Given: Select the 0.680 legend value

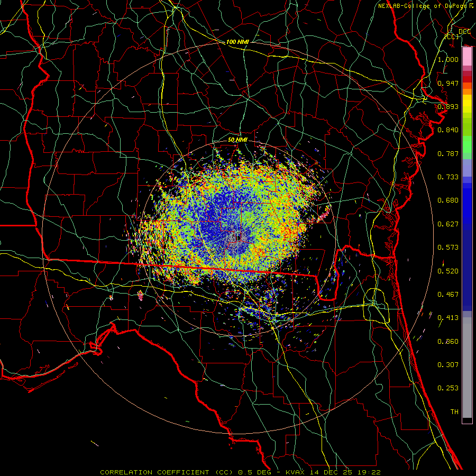Looking at the screenshot, I should (448, 200).
